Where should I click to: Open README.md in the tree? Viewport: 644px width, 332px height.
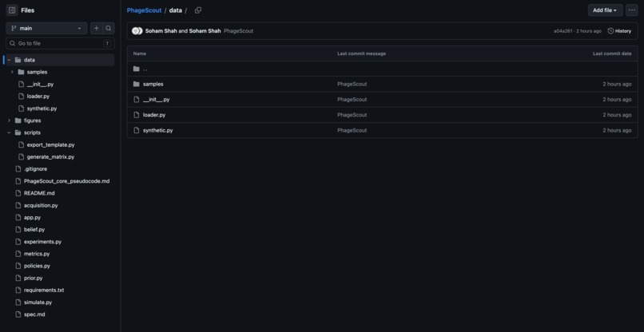pyautogui.click(x=39, y=193)
